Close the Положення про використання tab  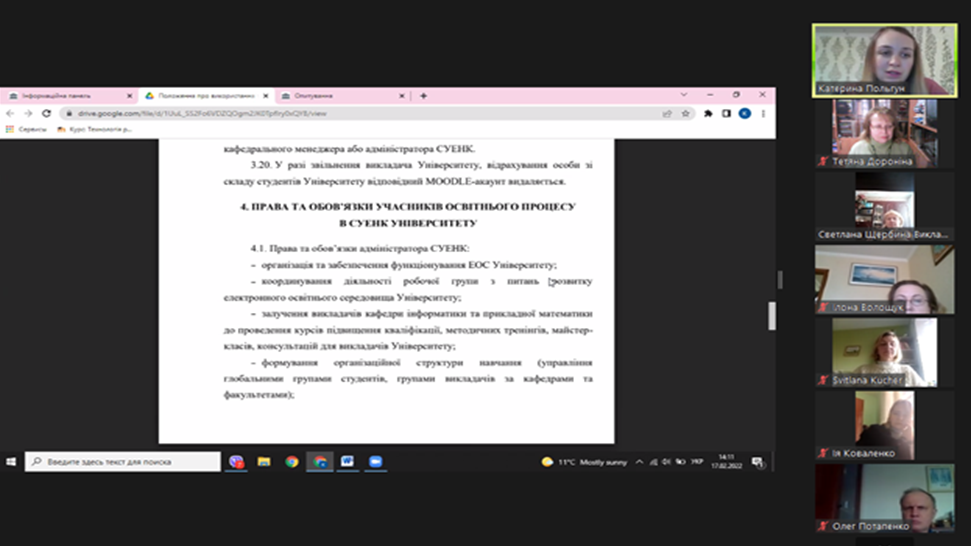(266, 96)
